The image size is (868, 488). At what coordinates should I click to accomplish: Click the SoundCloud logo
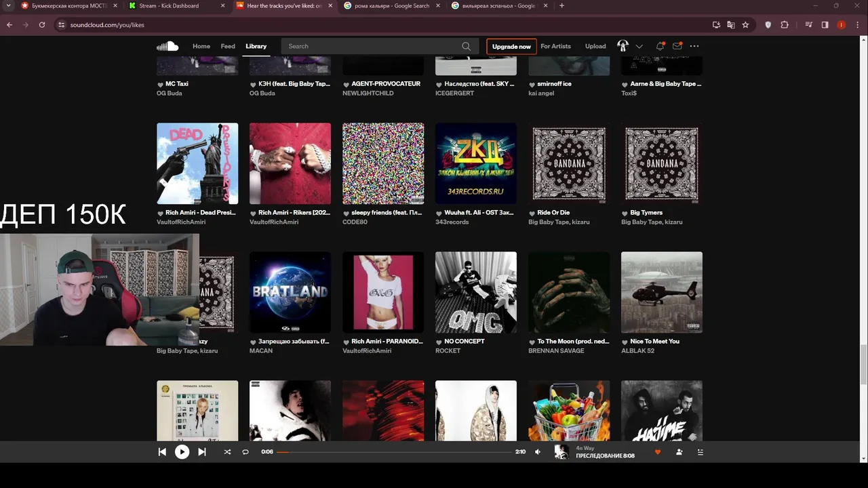[x=167, y=46]
